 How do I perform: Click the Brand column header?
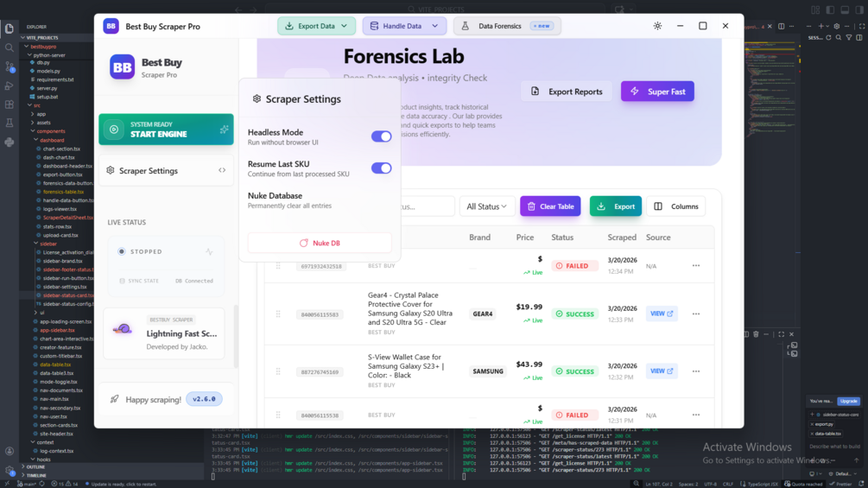[479, 238]
